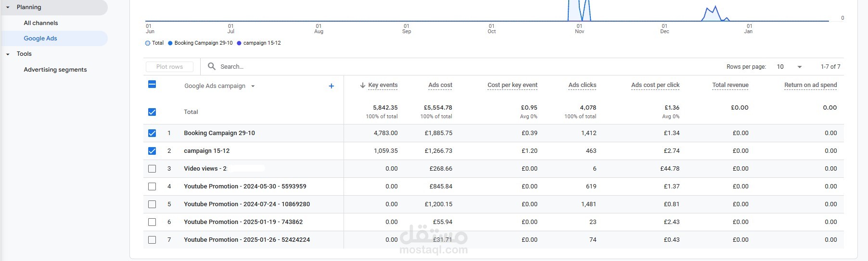Image resolution: width=868 pixels, height=261 pixels.
Task: Select Advertising segments in the sidebar
Action: (55, 70)
